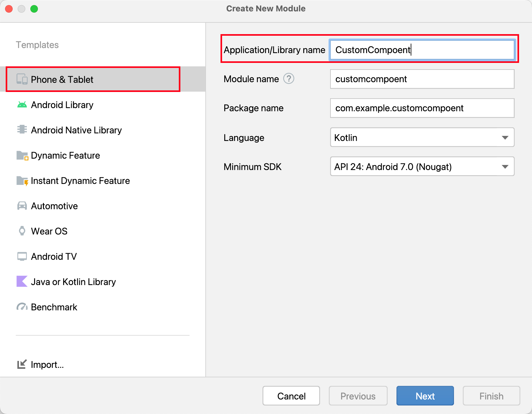
Task: Click the Phone & Tablet template icon
Action: (x=22, y=79)
